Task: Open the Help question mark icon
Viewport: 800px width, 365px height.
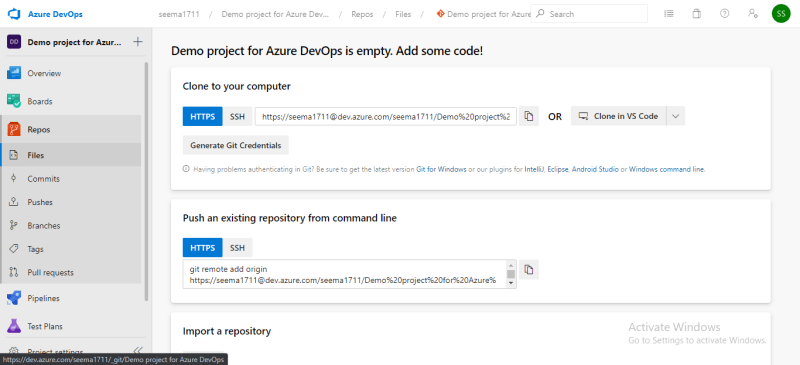Action: [724, 14]
